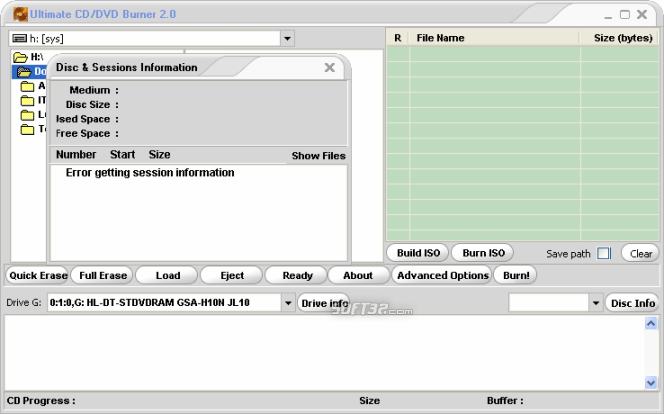664x414 pixels.
Task: Select the folder starting with 'A'
Action: coord(28,86)
